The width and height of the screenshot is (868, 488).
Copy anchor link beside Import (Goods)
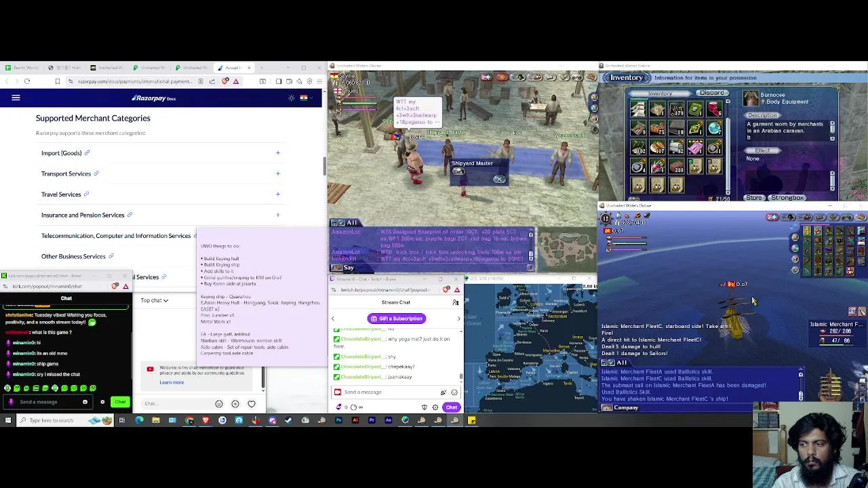coord(87,152)
